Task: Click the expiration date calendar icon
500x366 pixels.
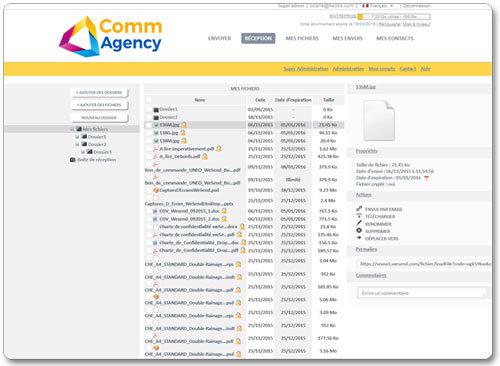Action: 426,178
